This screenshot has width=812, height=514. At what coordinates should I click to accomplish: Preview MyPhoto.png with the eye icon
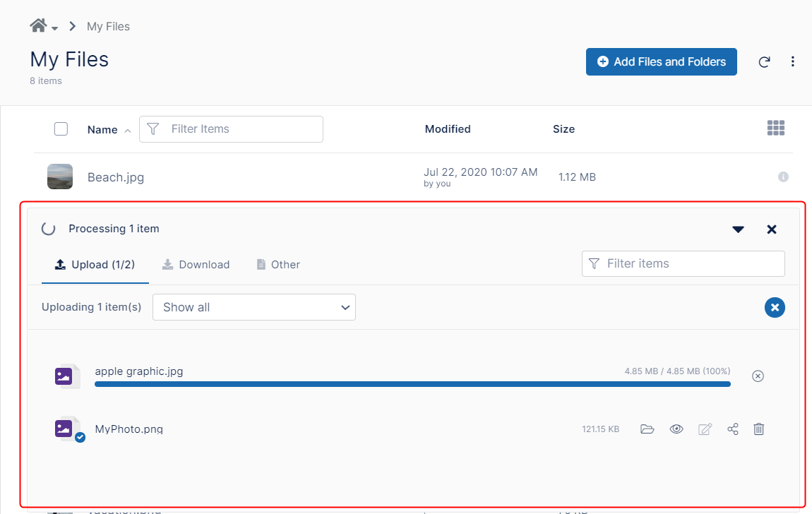click(676, 429)
